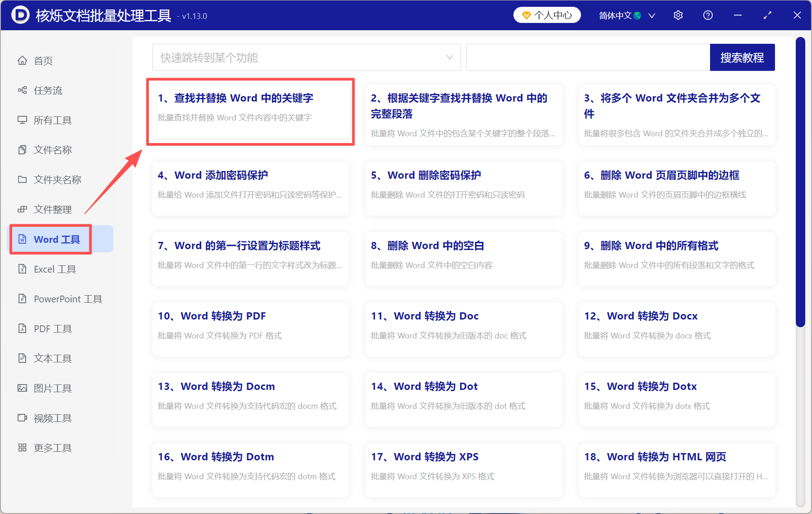Select 文件夹名称 tool category

point(57,179)
